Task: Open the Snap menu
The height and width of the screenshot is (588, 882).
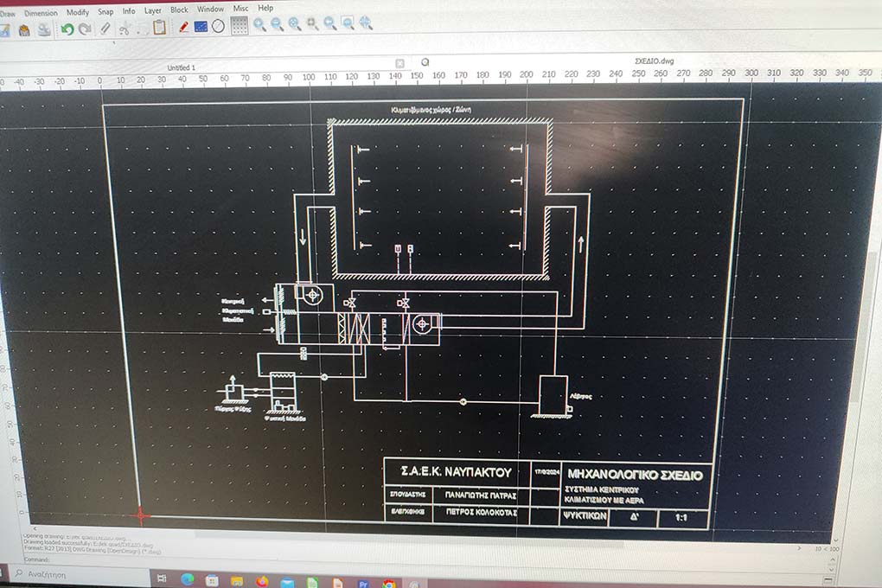Action: pyautogui.click(x=105, y=12)
